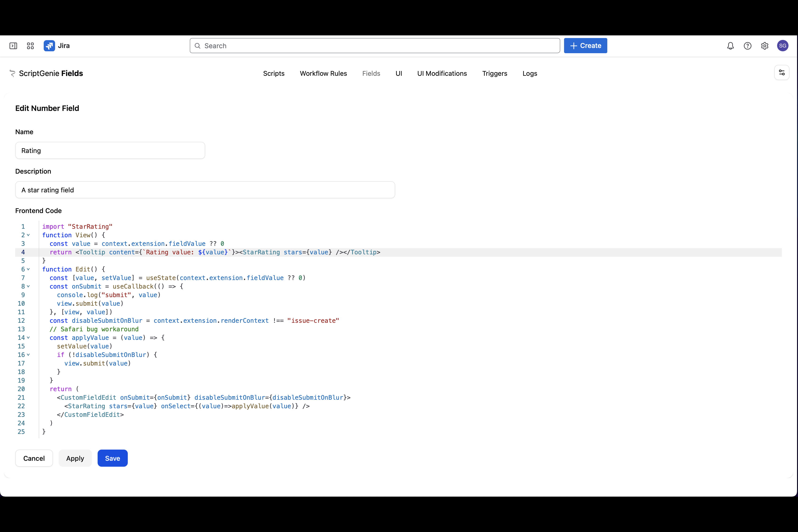This screenshot has width=798, height=532.
Task: Click the blue Save button
Action: pyautogui.click(x=112, y=458)
